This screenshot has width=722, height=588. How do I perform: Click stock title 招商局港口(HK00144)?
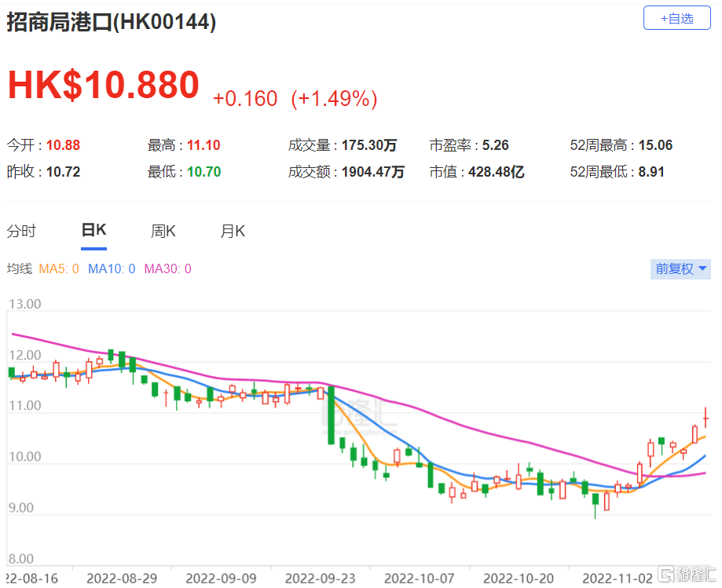pos(112,22)
